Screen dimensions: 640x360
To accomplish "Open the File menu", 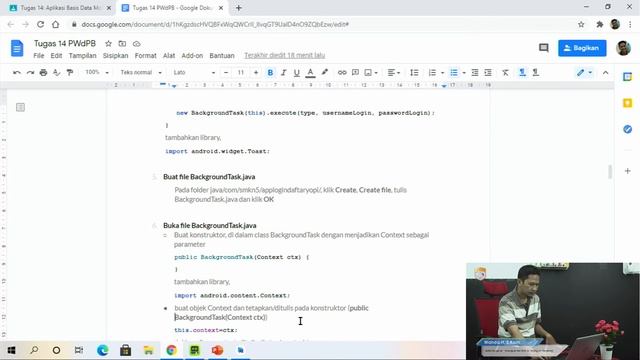I will (39, 56).
